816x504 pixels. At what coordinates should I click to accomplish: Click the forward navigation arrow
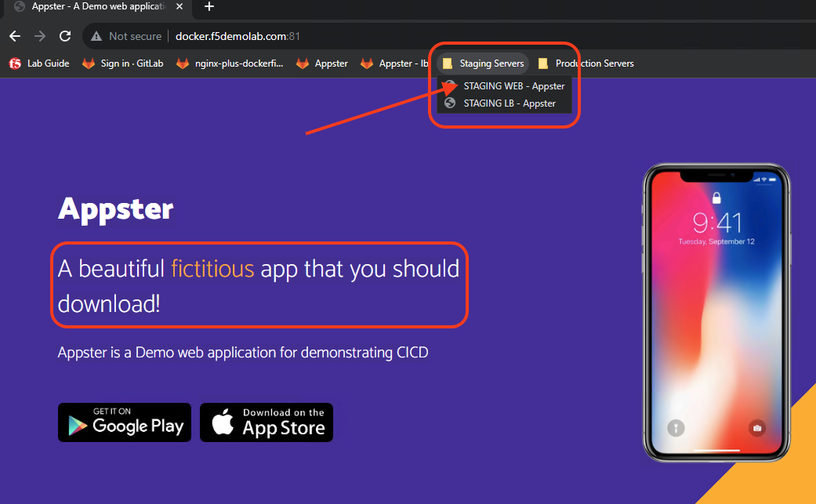(x=40, y=36)
